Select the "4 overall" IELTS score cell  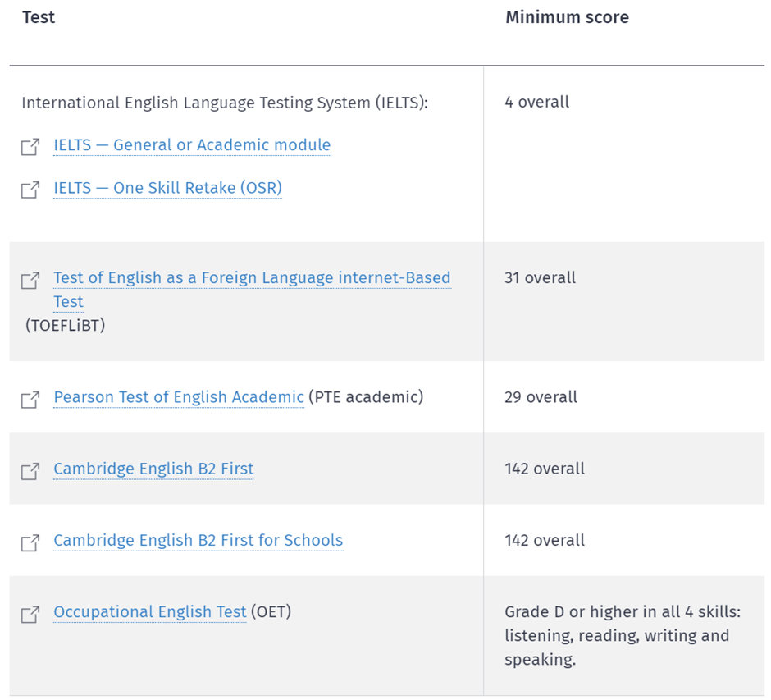(536, 103)
